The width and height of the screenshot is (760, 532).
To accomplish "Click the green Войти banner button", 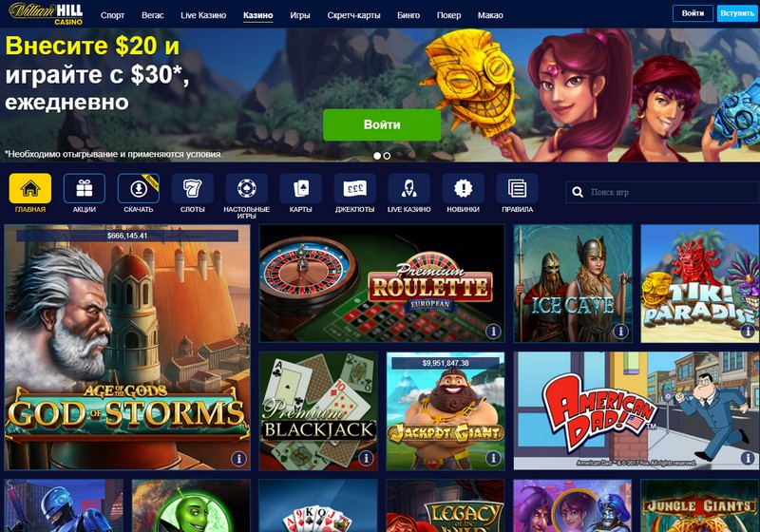I will click(x=382, y=124).
